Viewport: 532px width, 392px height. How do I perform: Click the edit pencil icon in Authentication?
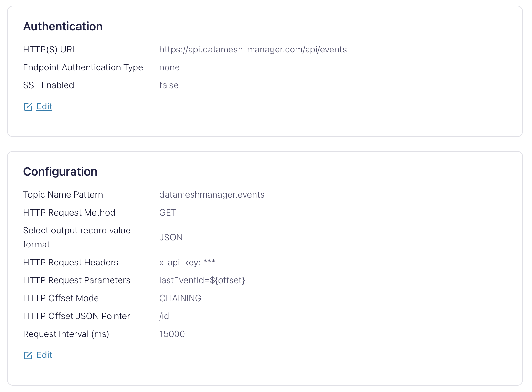28,107
